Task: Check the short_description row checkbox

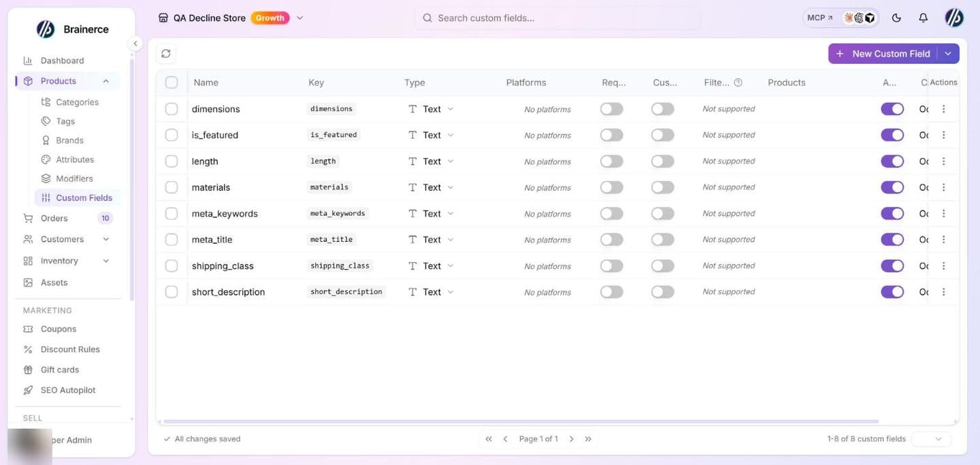Action: 171,291
